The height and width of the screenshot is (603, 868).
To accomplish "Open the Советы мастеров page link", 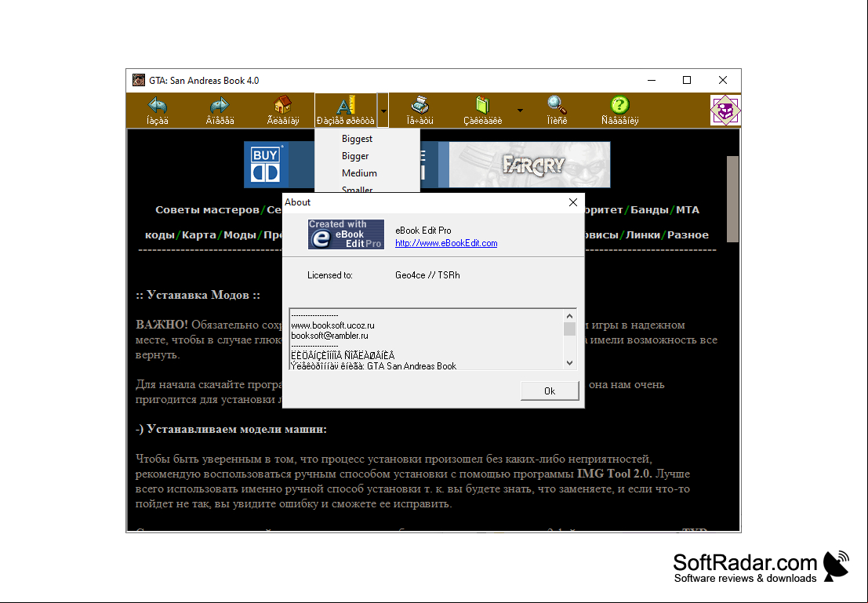I will pyautogui.click(x=207, y=210).
